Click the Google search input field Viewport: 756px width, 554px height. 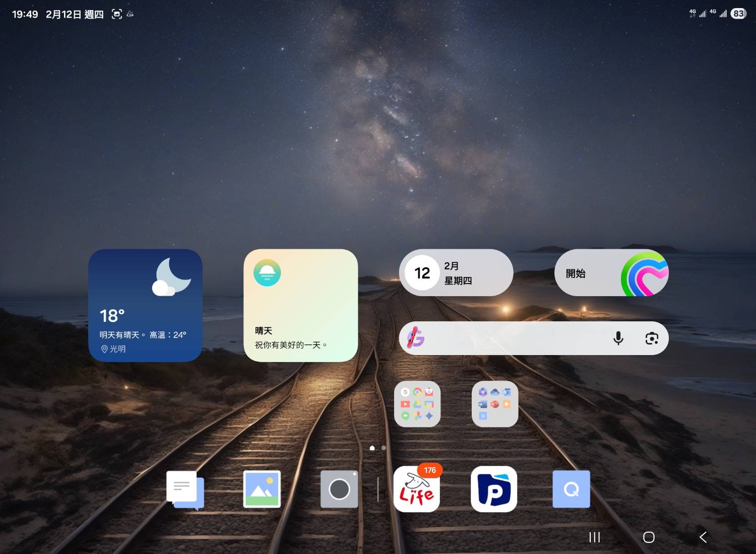[x=514, y=338]
